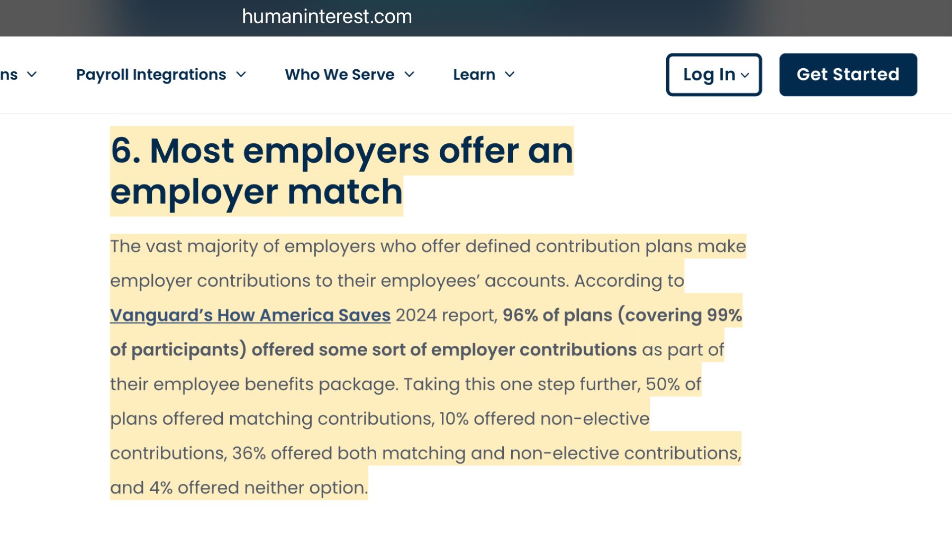Screen dimensions: 952x560
Task: Expand the Who We Serve chevron
Action: click(x=409, y=75)
